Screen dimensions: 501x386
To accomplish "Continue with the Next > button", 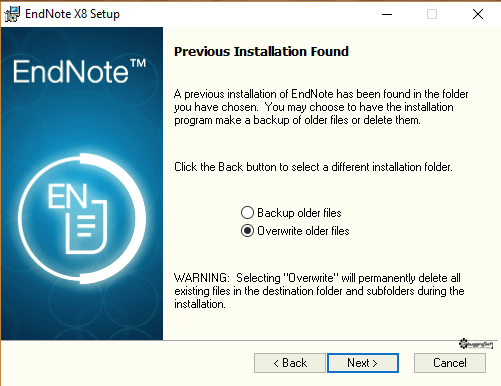I will pyautogui.click(x=363, y=363).
